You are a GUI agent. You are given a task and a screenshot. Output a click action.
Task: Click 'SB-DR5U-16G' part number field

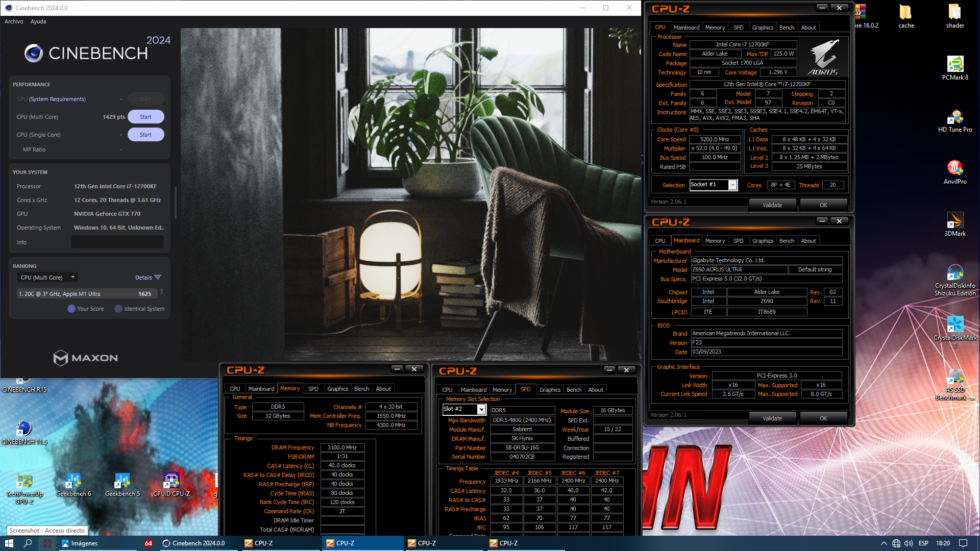522,447
